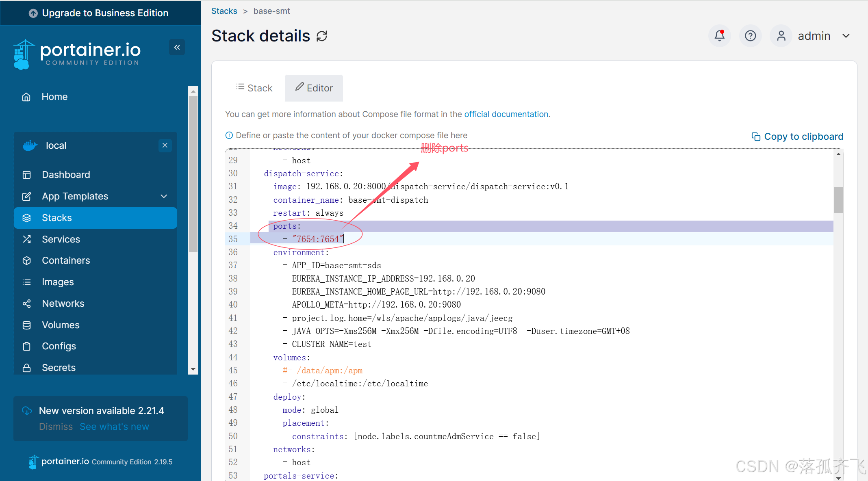Expand the App Templates submenu
The height and width of the screenshot is (481, 868).
[x=164, y=196]
